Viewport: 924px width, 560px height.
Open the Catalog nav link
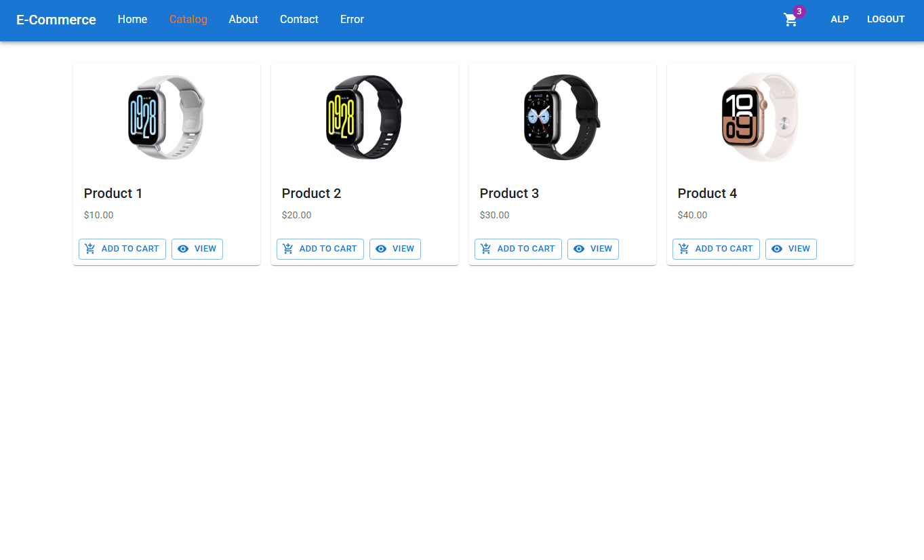pyautogui.click(x=188, y=20)
